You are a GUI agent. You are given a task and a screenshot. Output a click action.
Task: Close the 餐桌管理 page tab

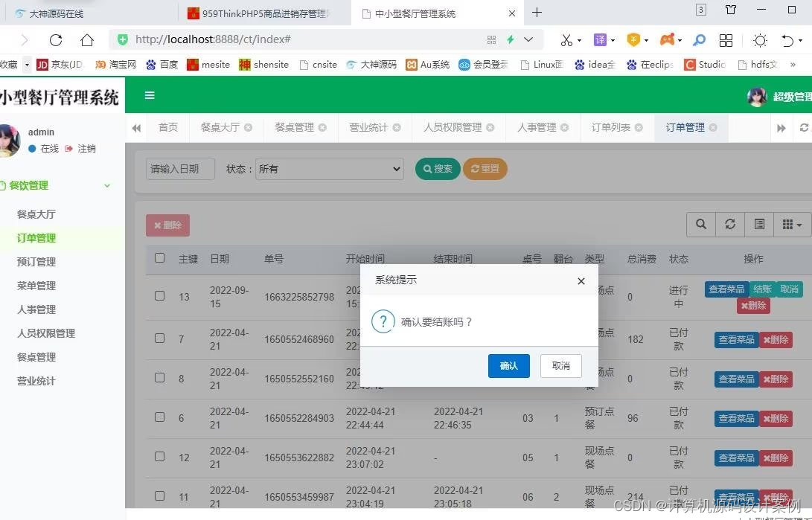click(322, 127)
